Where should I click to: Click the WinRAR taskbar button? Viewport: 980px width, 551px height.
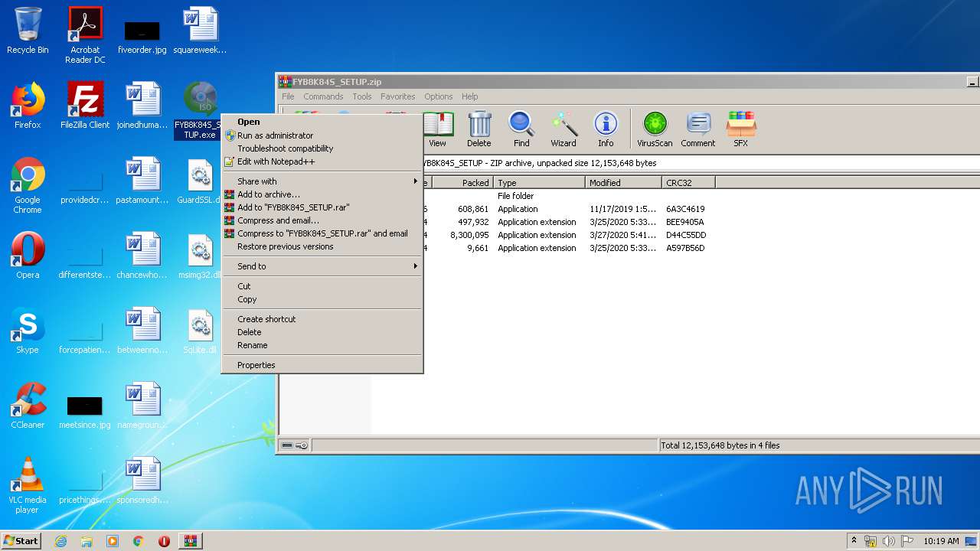point(190,541)
